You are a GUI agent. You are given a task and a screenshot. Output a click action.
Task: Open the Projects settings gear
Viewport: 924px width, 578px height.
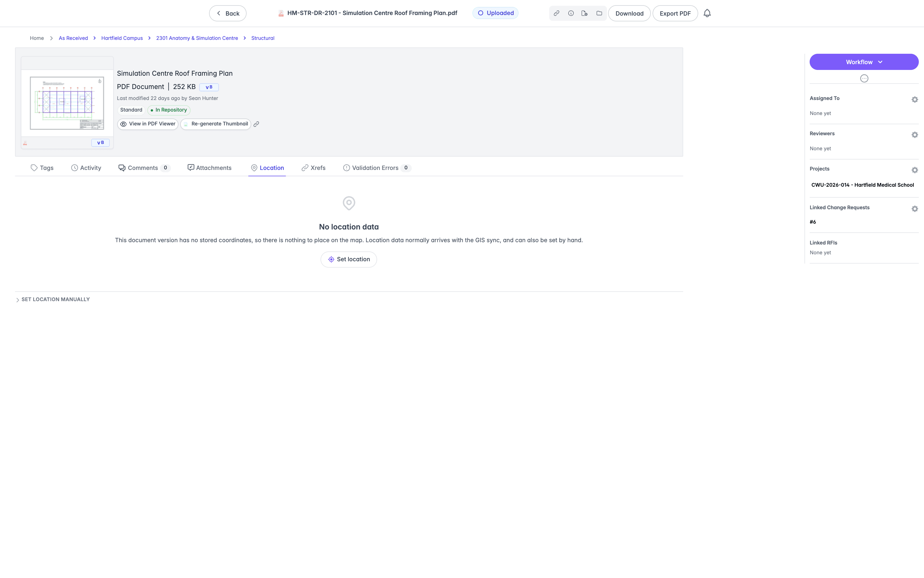pos(914,170)
